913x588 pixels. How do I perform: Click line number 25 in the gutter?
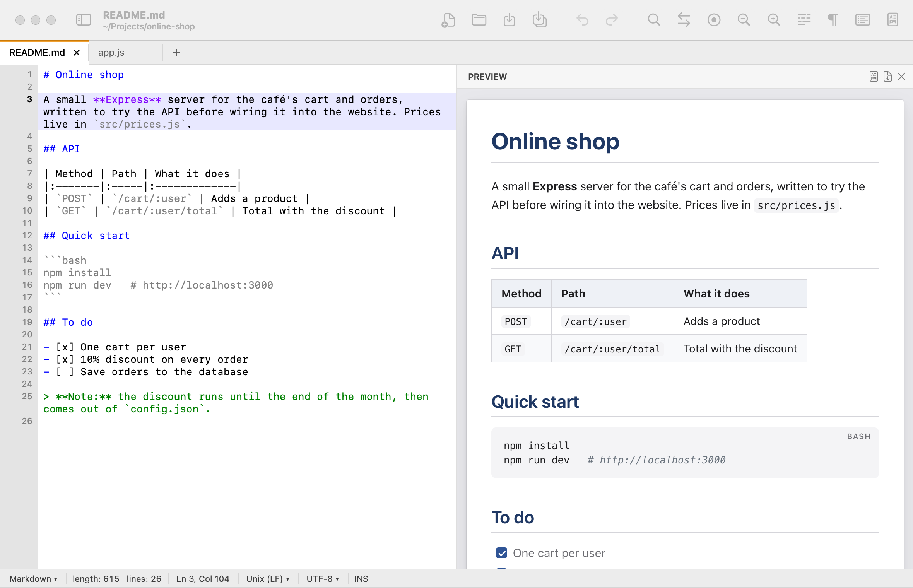(27, 397)
